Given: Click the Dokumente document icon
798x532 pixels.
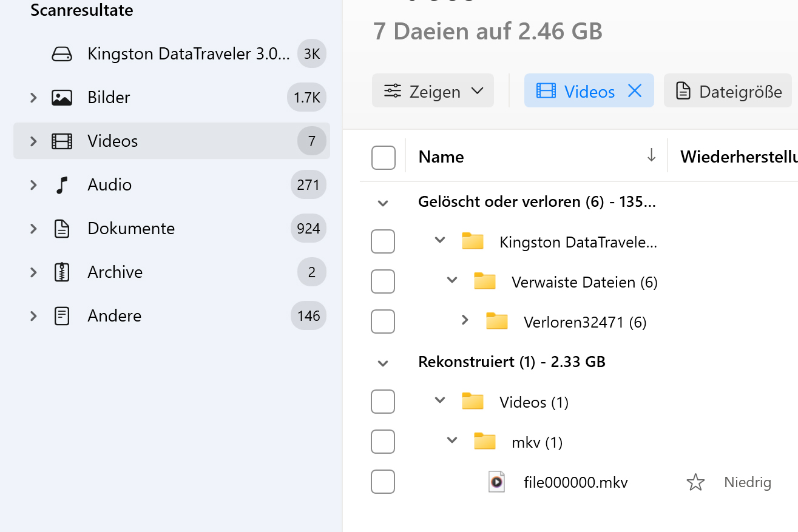Looking at the screenshot, I should (62, 229).
